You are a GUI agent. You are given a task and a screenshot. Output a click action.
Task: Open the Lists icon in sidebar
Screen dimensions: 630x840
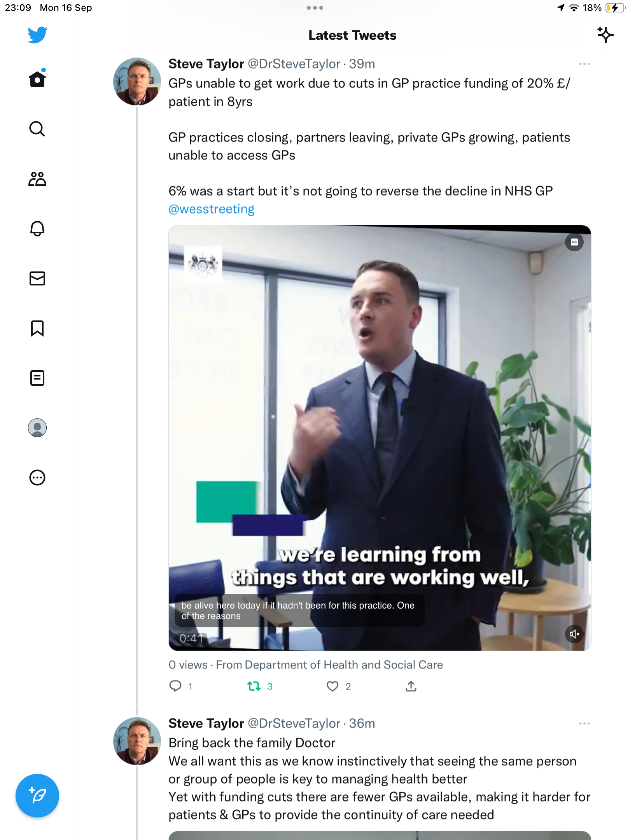[x=37, y=378]
